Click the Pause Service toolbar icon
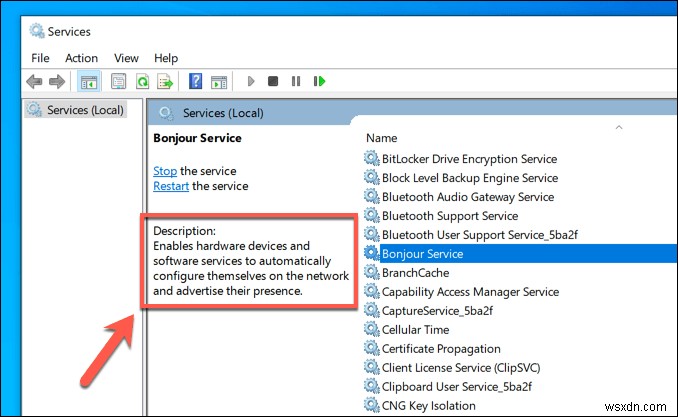Viewport: 678px width, 417px height. click(x=296, y=81)
